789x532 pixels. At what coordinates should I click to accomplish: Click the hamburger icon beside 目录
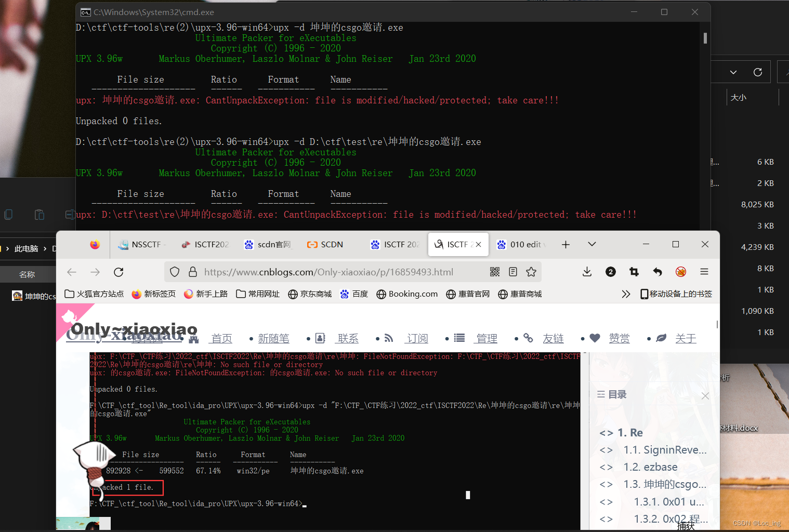pos(601,394)
